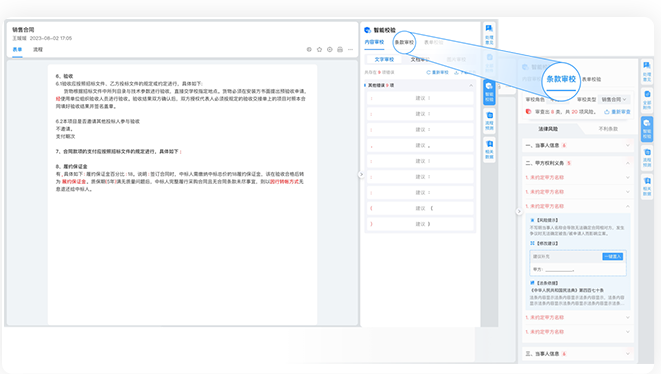Open 相关数据 icon in middle sidebar
661x374 pixels.
(489, 149)
